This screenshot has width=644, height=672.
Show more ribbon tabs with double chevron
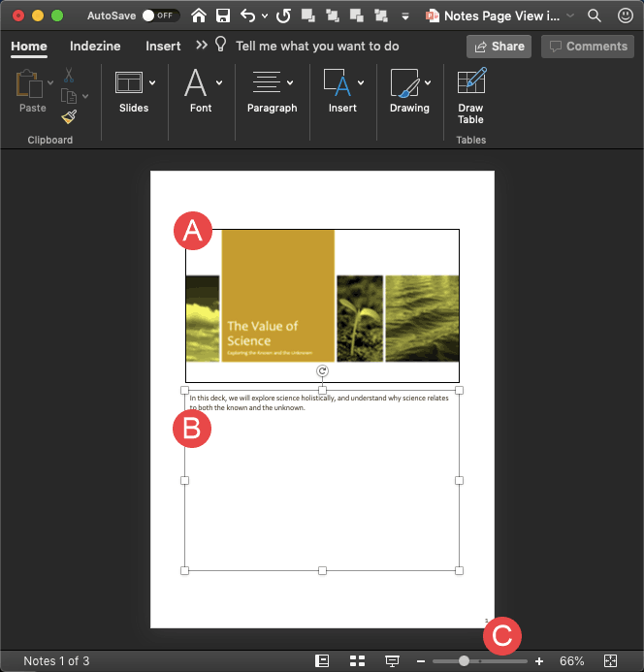[202, 45]
